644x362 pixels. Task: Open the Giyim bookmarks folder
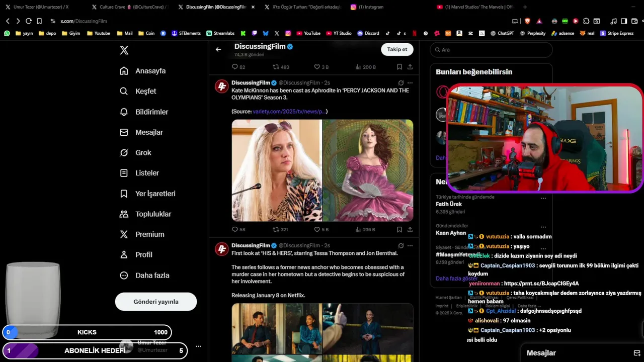pyautogui.click(x=71, y=33)
